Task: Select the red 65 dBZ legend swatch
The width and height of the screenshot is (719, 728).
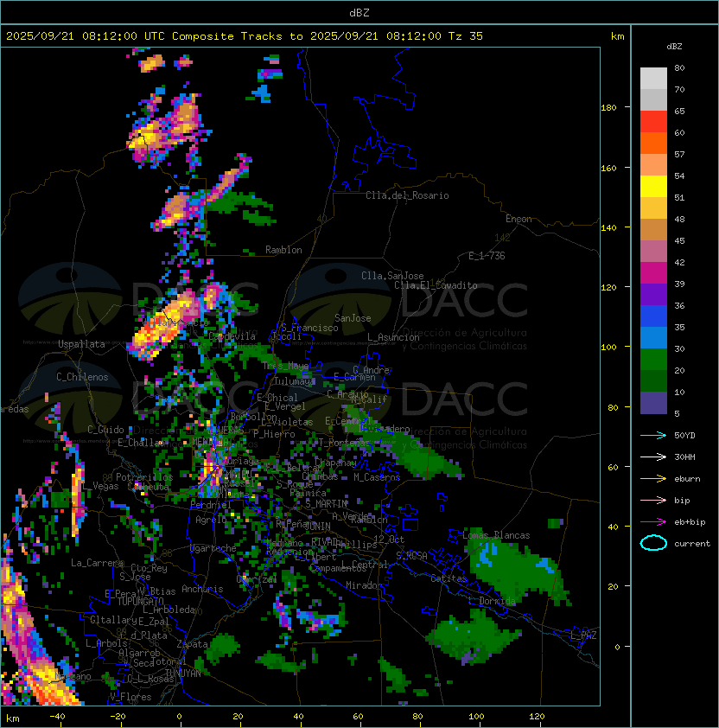Action: pos(653,122)
